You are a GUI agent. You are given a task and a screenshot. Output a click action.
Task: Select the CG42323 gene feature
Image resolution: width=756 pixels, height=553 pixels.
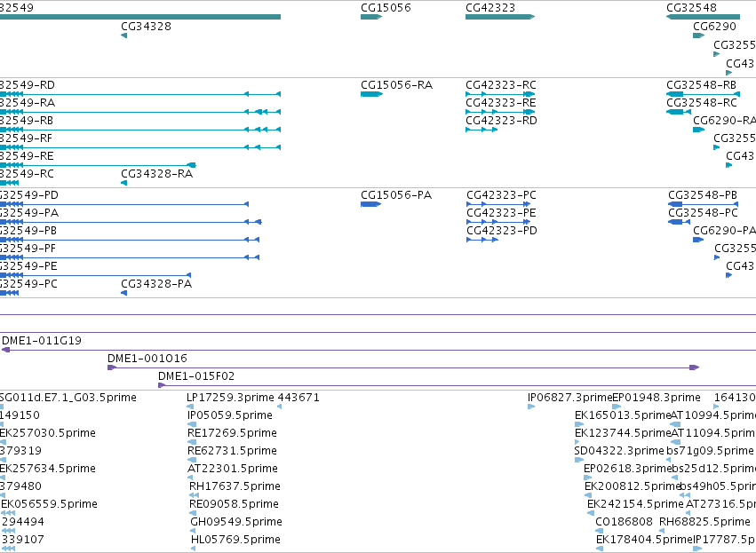coord(500,17)
